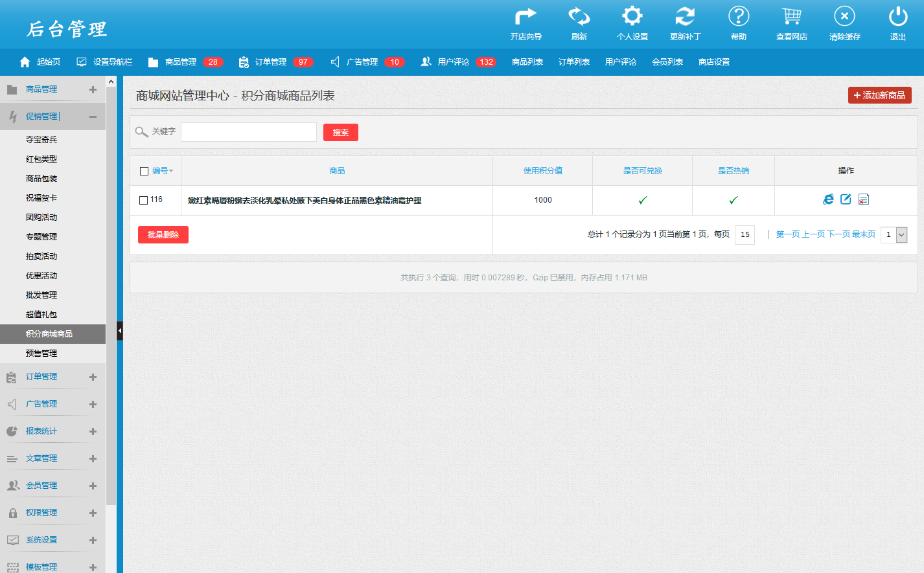The image size is (924, 573).
Task: Open 个人设置 gear icon
Action: click(x=632, y=17)
